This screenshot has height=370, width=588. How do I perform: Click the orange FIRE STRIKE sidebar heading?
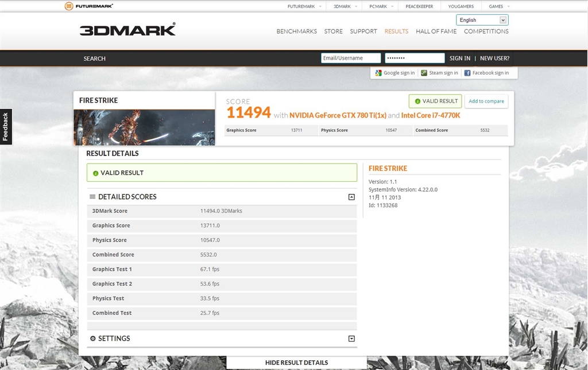point(388,169)
